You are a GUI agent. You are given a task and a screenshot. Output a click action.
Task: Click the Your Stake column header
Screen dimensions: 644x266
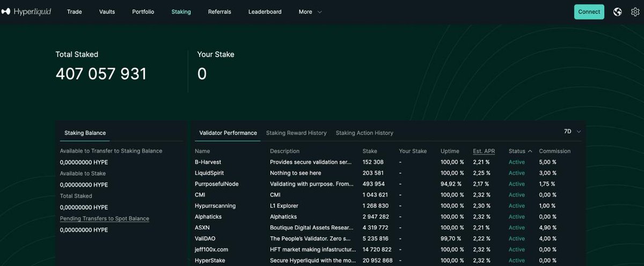tap(413, 151)
